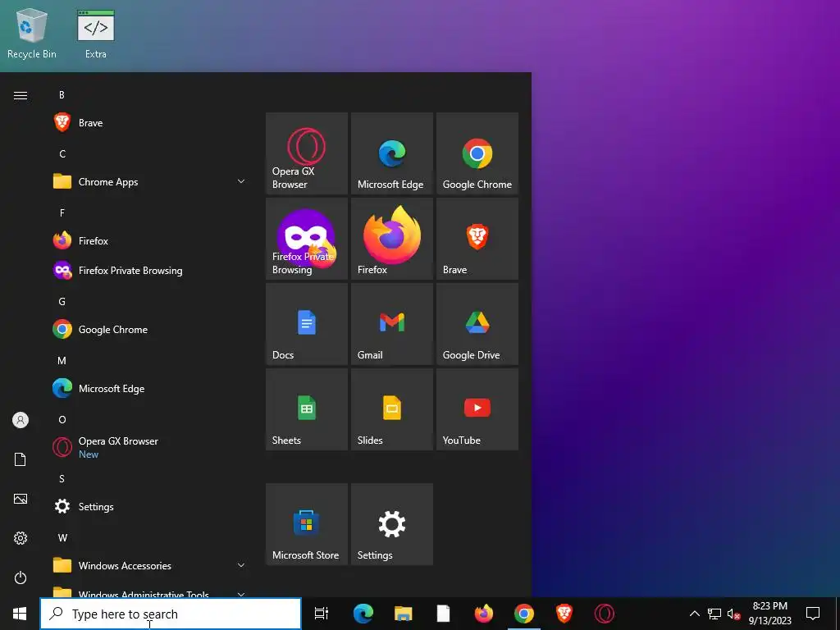Open the blank document taskbar icon
The width and height of the screenshot is (840, 630).
(443, 614)
